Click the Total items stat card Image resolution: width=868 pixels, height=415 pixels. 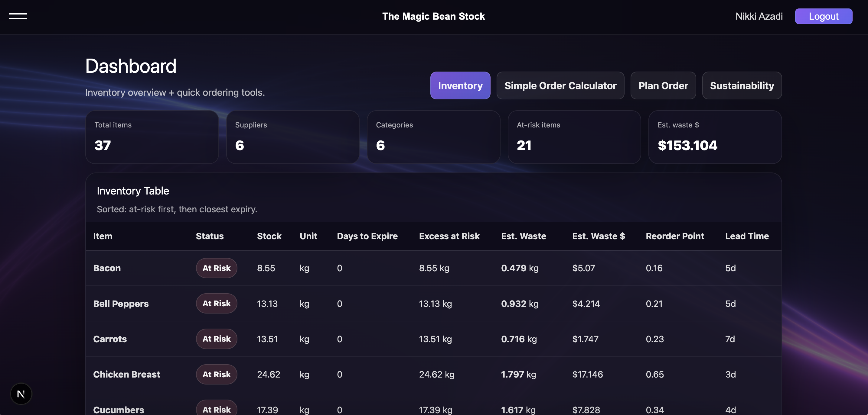[x=152, y=137]
